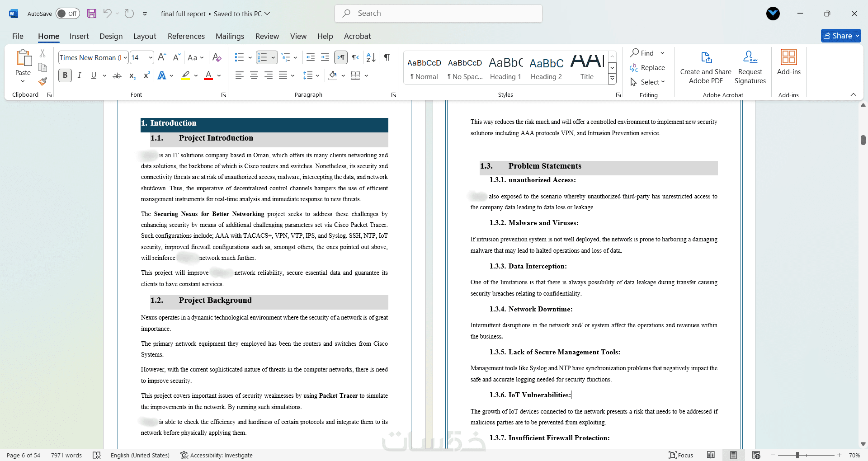Toggle Bold formatting
The height and width of the screenshot is (461, 868).
[65, 75]
